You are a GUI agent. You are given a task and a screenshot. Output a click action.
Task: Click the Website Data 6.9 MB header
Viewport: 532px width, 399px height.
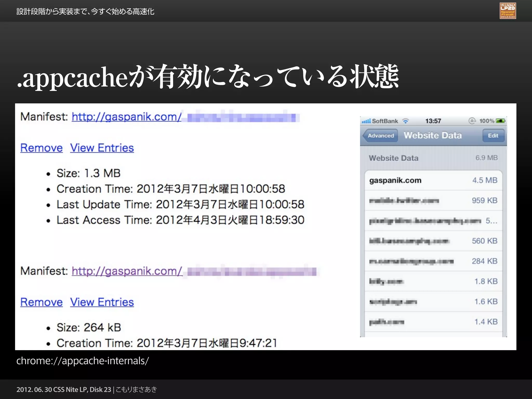(x=433, y=158)
